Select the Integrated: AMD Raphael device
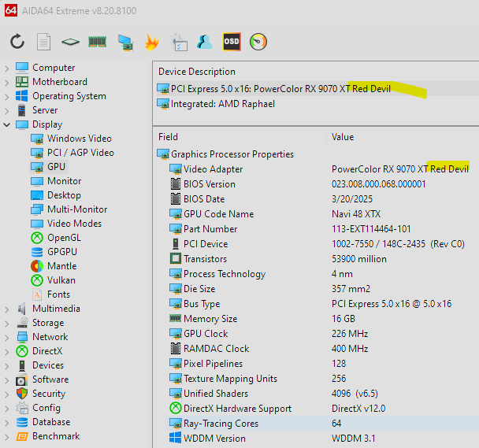This screenshot has height=448, width=479. [223, 104]
